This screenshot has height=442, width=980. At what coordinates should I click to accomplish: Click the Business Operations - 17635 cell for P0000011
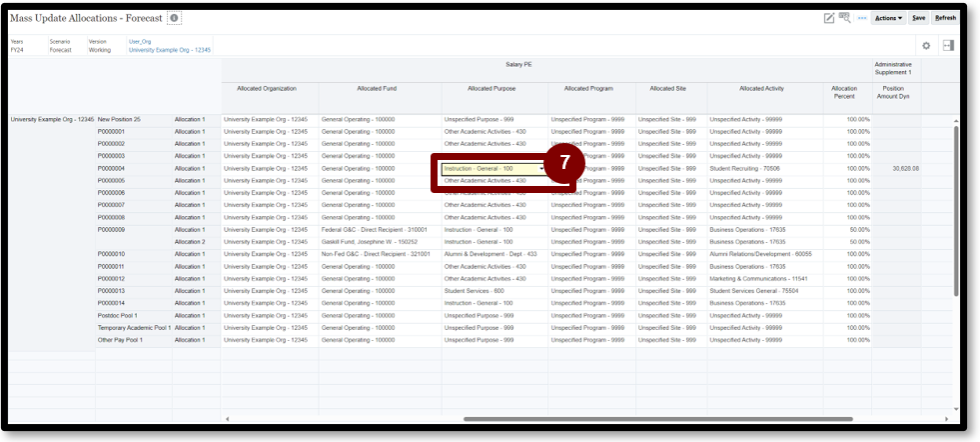coord(765,267)
